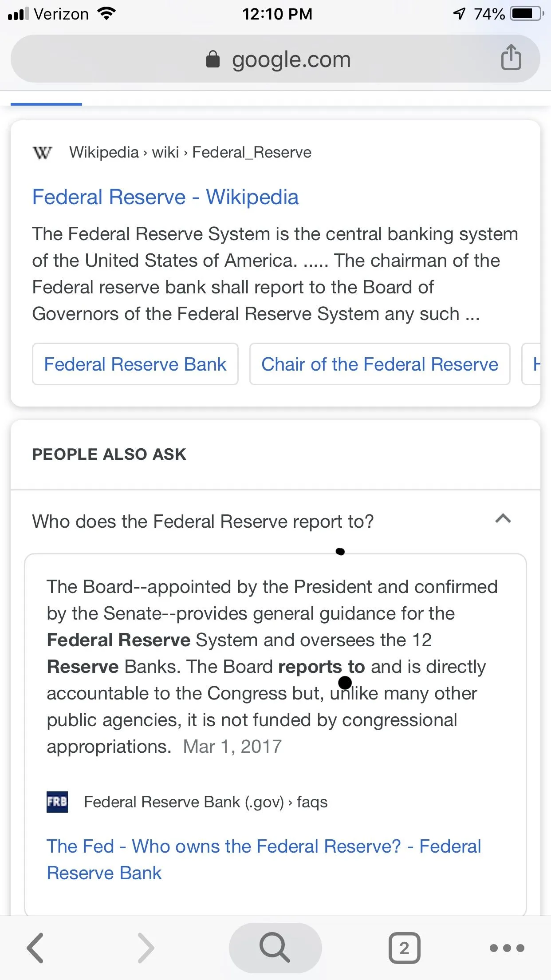Collapse "Who does the Federal Reserve report to?"

click(x=203, y=522)
